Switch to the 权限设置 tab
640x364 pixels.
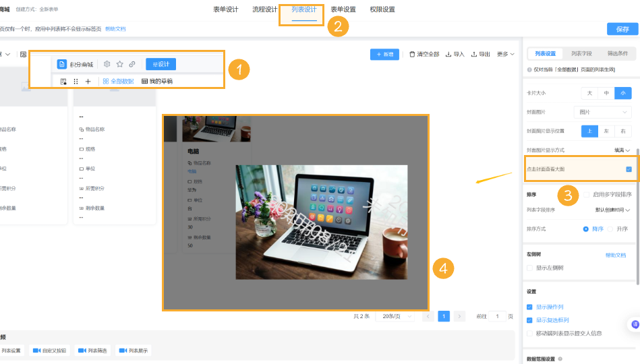pos(382,9)
